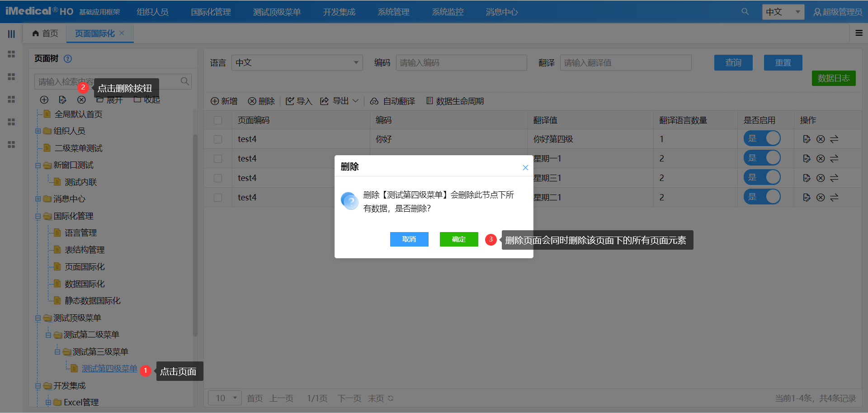Click edit icon in the 星期二1 row
The width and height of the screenshot is (868, 413).
pyautogui.click(x=807, y=198)
